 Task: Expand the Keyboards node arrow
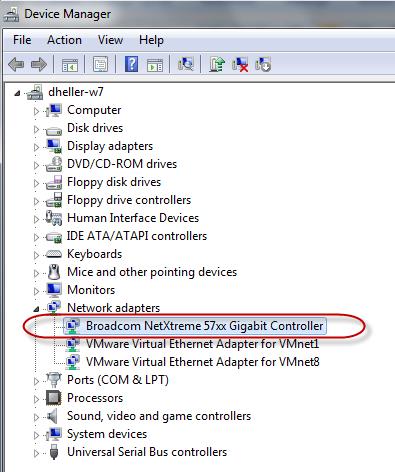36,255
